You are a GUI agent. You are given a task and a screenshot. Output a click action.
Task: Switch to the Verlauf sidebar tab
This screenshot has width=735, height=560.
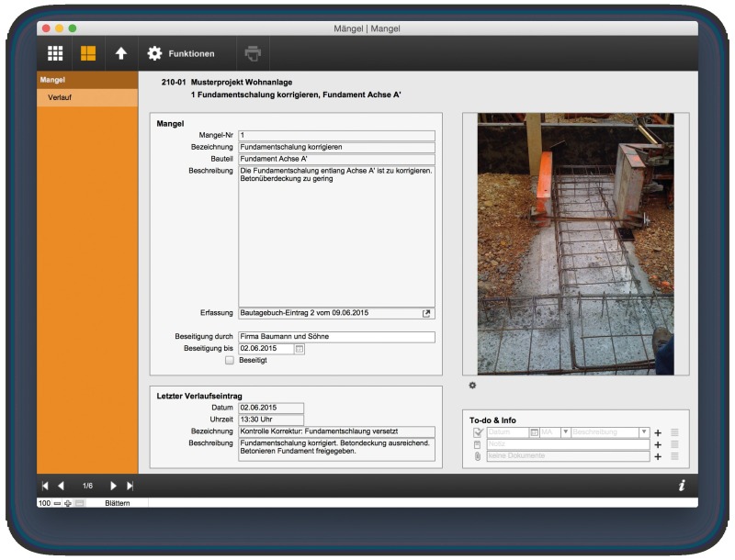[87, 98]
